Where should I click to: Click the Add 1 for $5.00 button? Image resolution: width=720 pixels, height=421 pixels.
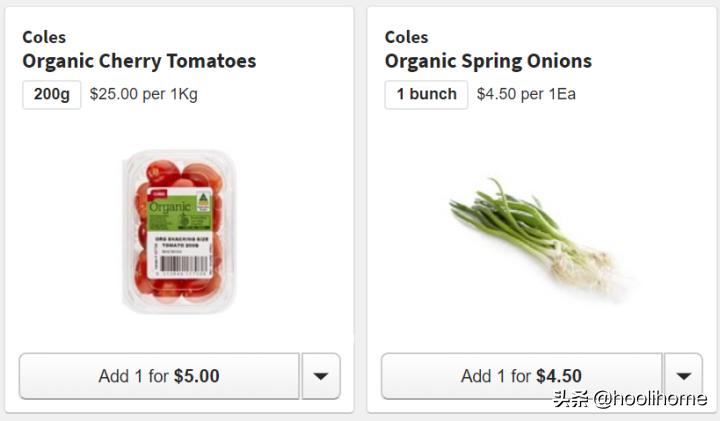[x=159, y=376]
